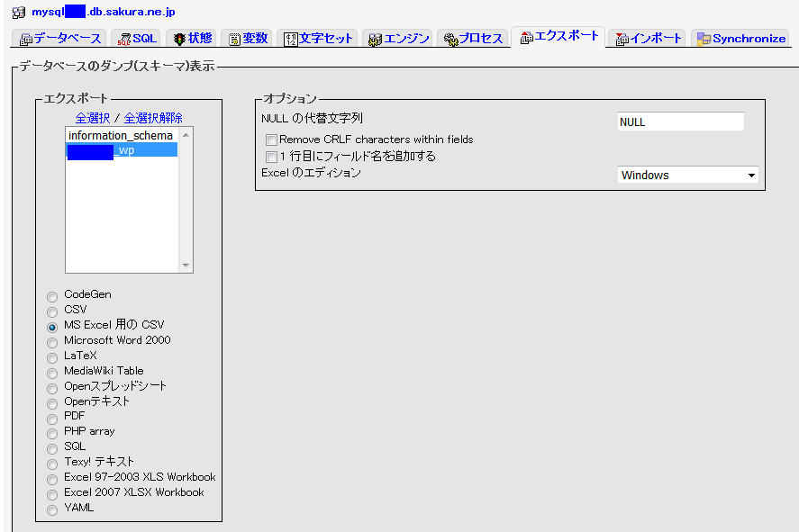
Task: Click the NULL replacement string input field
Action: click(680, 122)
